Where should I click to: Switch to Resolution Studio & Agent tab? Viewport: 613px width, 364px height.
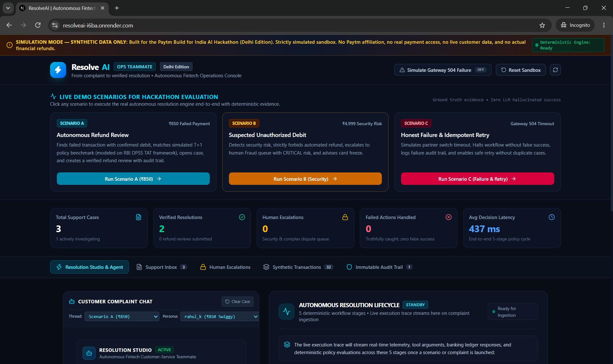(89, 267)
